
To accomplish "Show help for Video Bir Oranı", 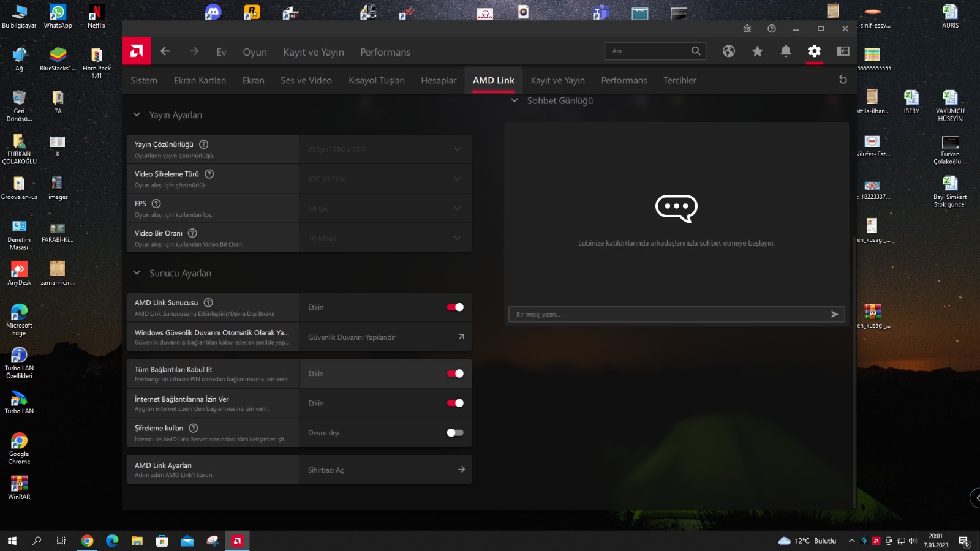I will pos(192,233).
